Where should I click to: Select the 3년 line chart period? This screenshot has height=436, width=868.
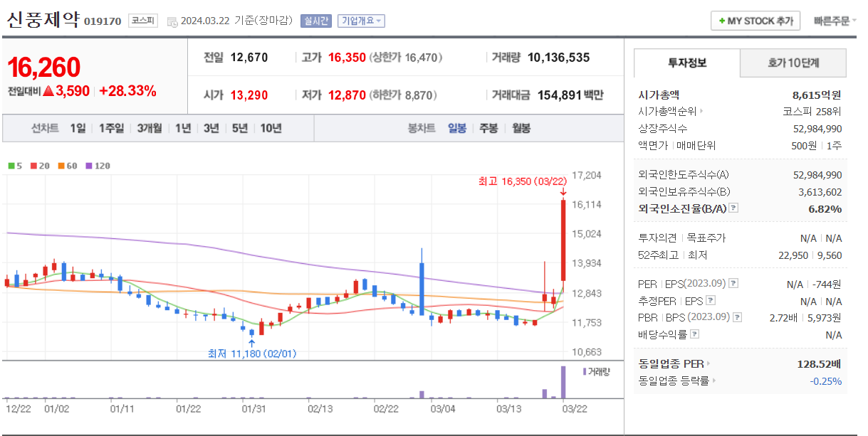[211, 128]
